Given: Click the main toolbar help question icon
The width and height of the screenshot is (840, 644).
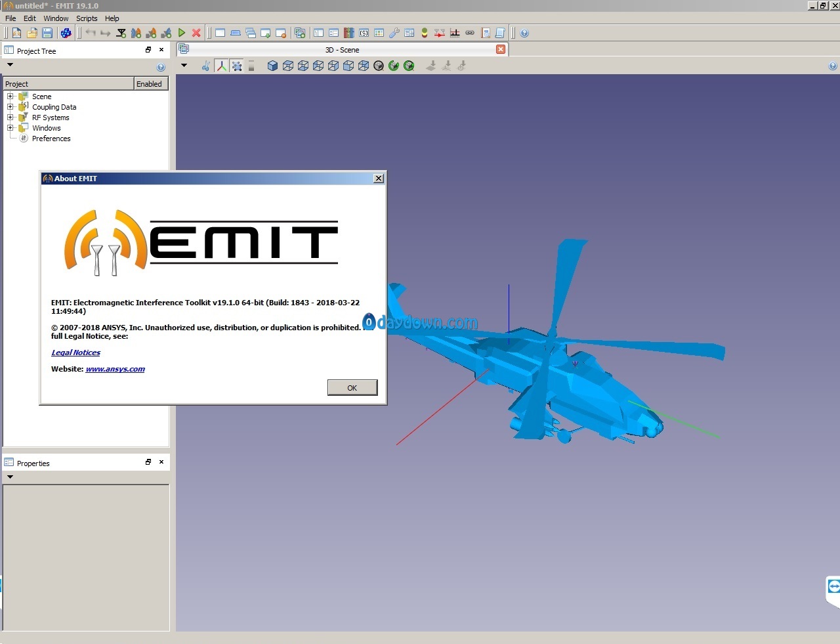Looking at the screenshot, I should coord(524,33).
